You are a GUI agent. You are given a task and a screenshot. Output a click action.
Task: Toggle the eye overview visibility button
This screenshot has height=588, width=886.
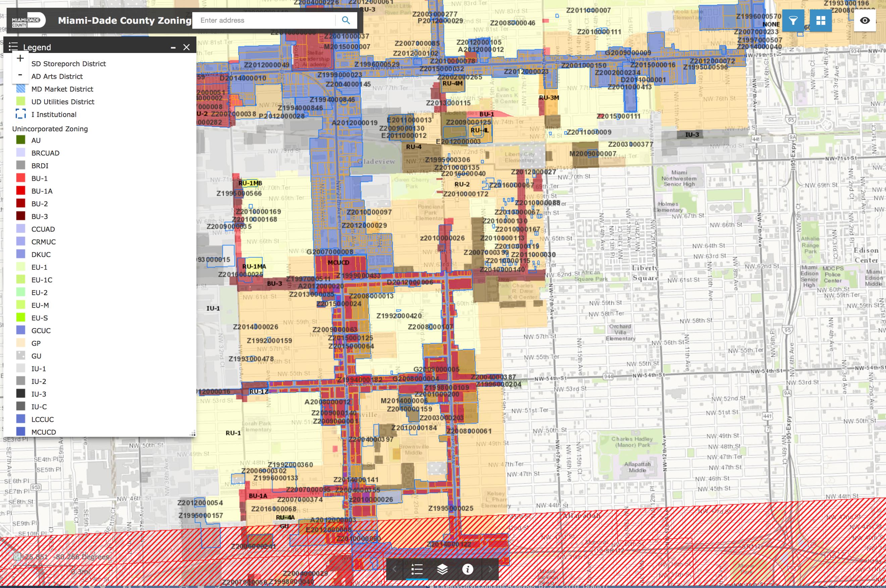pos(865,20)
